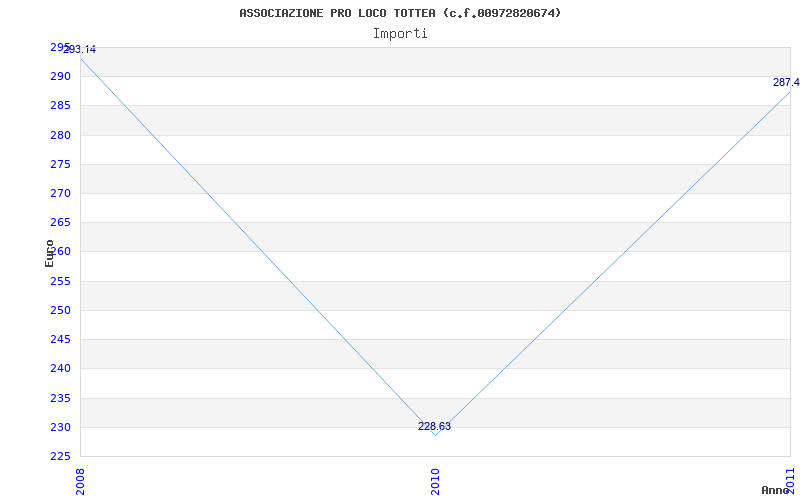
Task: Click the 225 y-axis tick label
Action: (x=60, y=456)
